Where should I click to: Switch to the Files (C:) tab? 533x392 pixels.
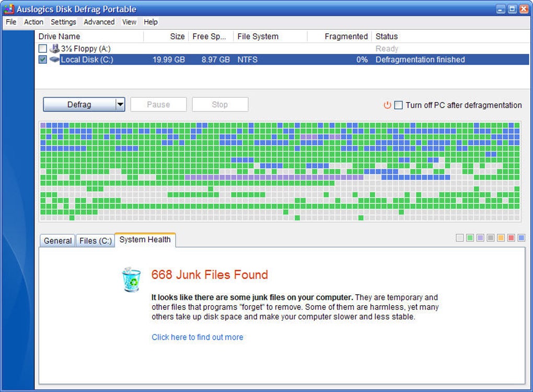click(96, 241)
